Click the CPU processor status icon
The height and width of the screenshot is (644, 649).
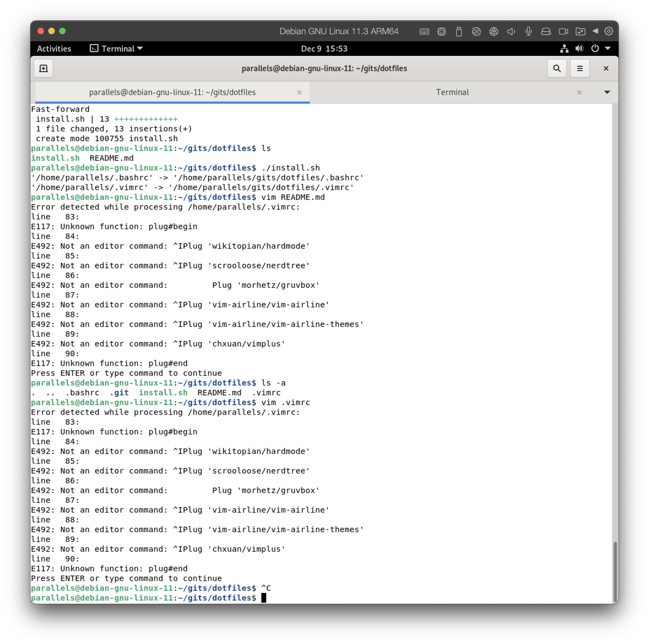click(442, 31)
